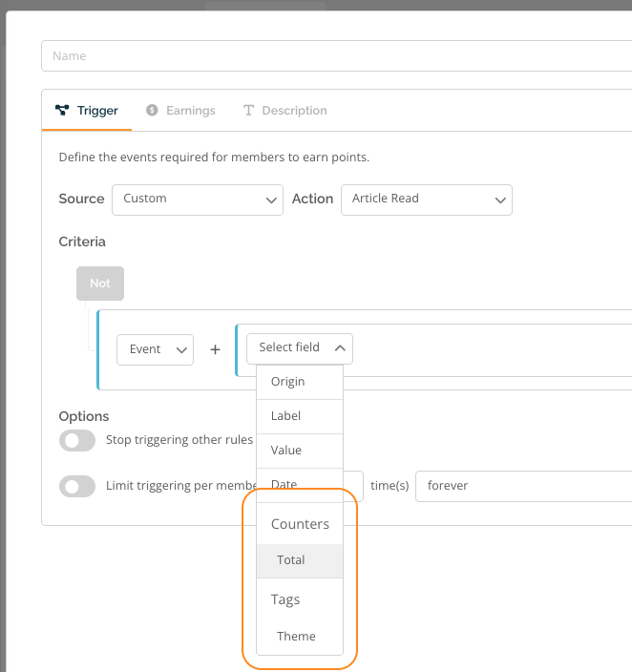632x672 pixels.
Task: Choose Value from the field list
Action: 300,451
